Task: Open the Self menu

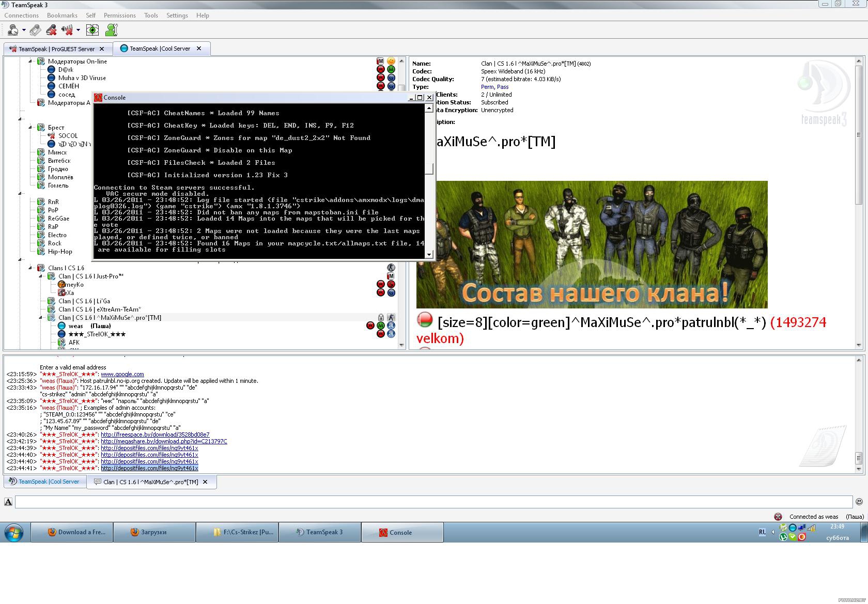Action: 90,16
